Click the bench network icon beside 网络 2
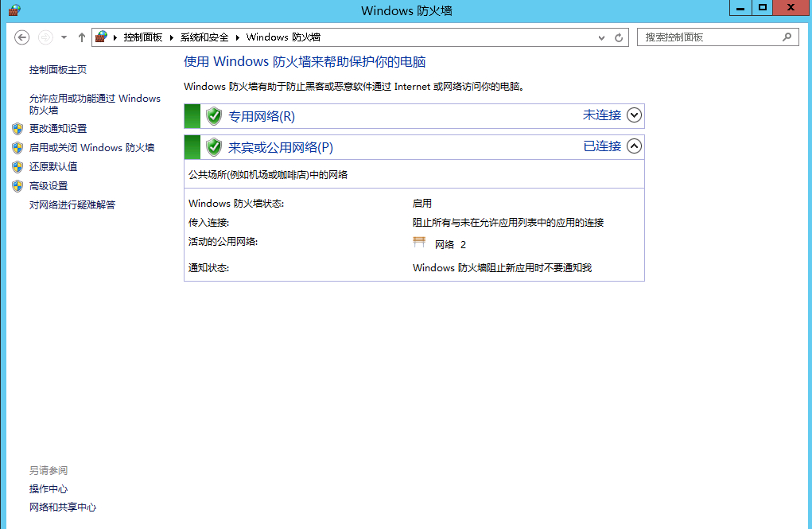812x529 pixels. pos(419,242)
